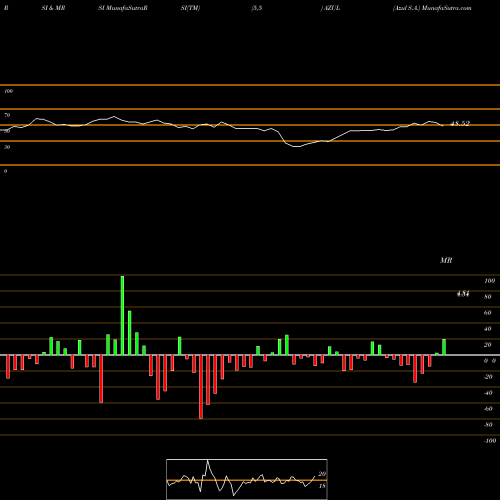The image size is (500, 500).
Task: Click the white RSI line's lowest dip
Action: click(296, 146)
